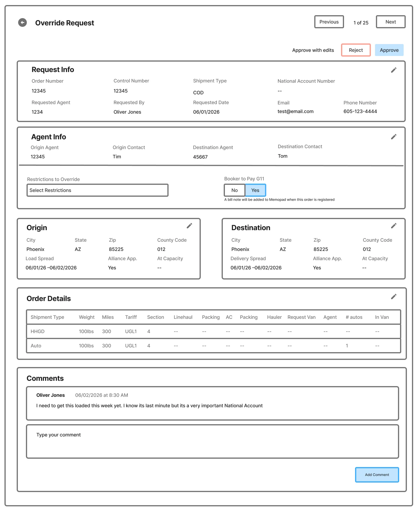Set Booker to Pay G11 to Yes
This screenshot has width=420, height=512.
(255, 190)
